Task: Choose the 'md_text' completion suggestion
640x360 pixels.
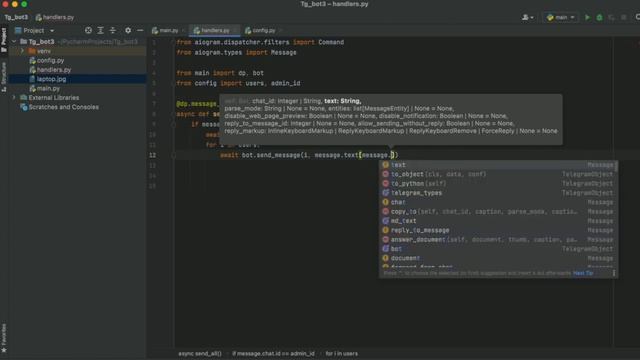Action: point(498,221)
